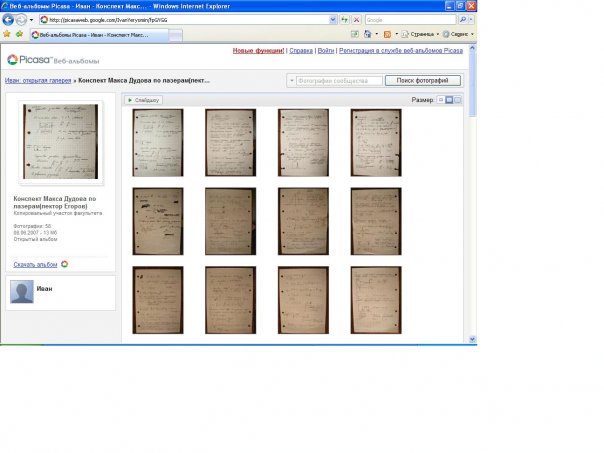The image size is (604, 453).
Task: Select the smallest thumbnail size option
Action: pos(441,100)
